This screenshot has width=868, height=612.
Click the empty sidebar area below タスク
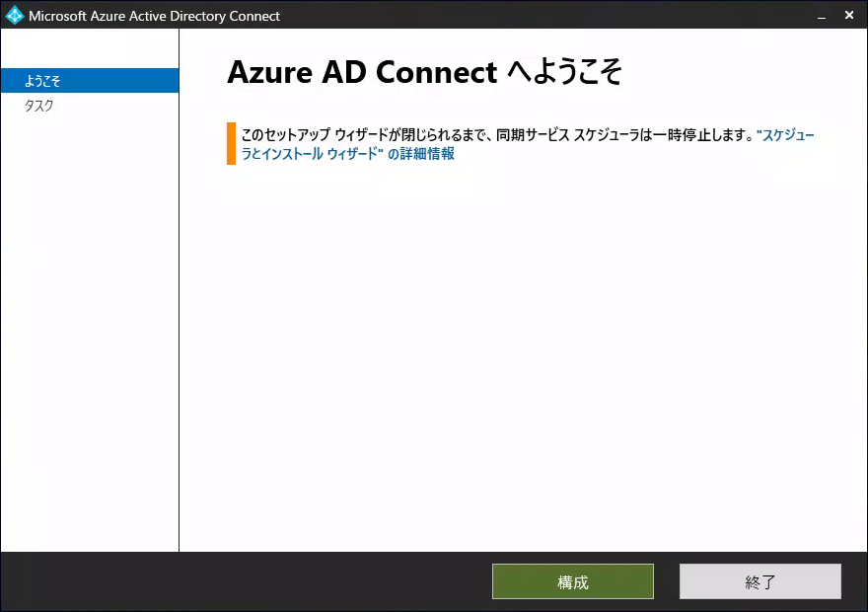(90, 333)
